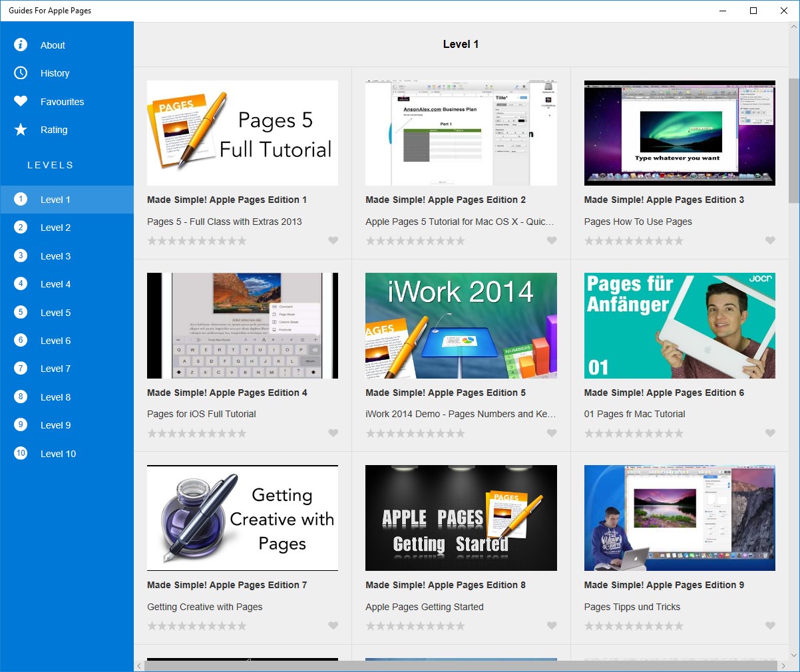The height and width of the screenshot is (672, 800).
Task: Favourite Edition 4 with its heart
Action: 333,433
